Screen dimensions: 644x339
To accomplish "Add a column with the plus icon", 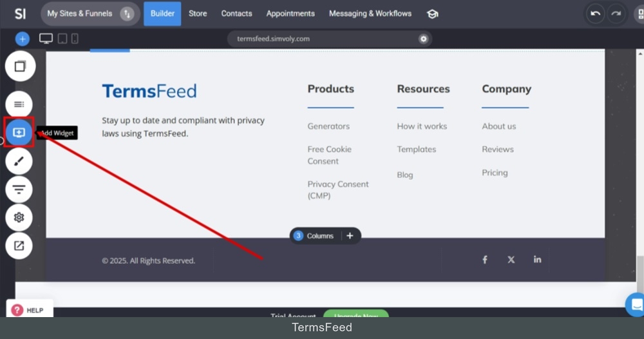I will tap(350, 236).
